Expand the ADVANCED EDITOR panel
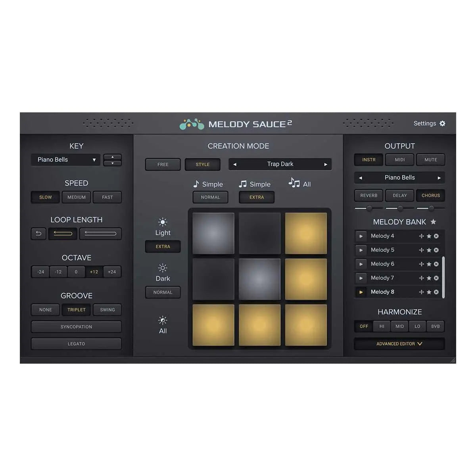476x476 pixels. point(399,344)
